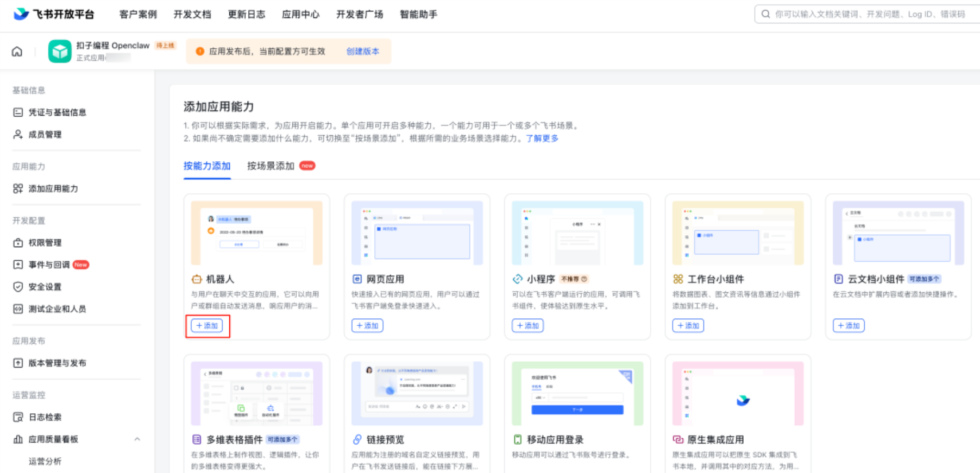Click the 事件与回调 sidebar icon
Viewport: 980px width, 473px height.
(x=18, y=264)
